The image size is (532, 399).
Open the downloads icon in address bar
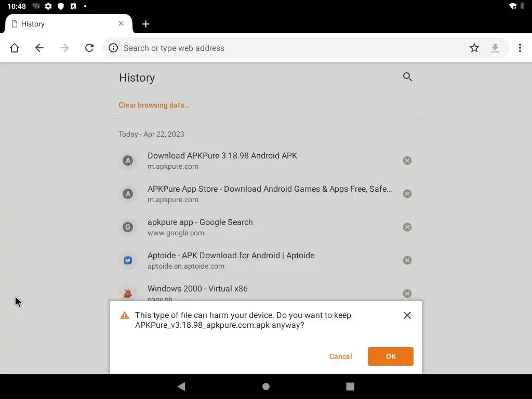pos(495,48)
